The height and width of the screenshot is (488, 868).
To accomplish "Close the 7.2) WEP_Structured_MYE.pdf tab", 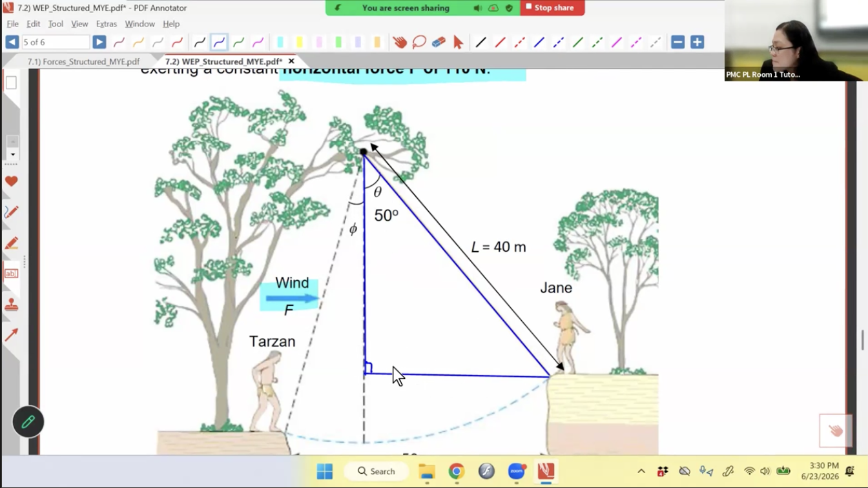I will [291, 61].
